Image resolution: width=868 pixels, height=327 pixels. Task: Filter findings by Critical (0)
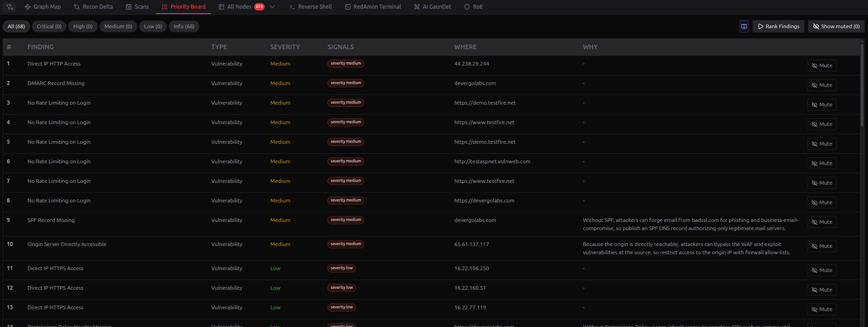49,26
